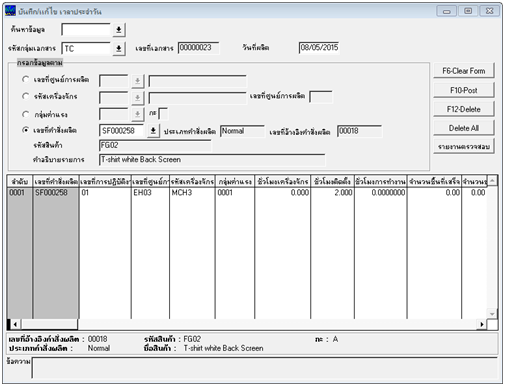Select grid row cell 0001 in sequence column
505x386 pixels.
pos(20,192)
